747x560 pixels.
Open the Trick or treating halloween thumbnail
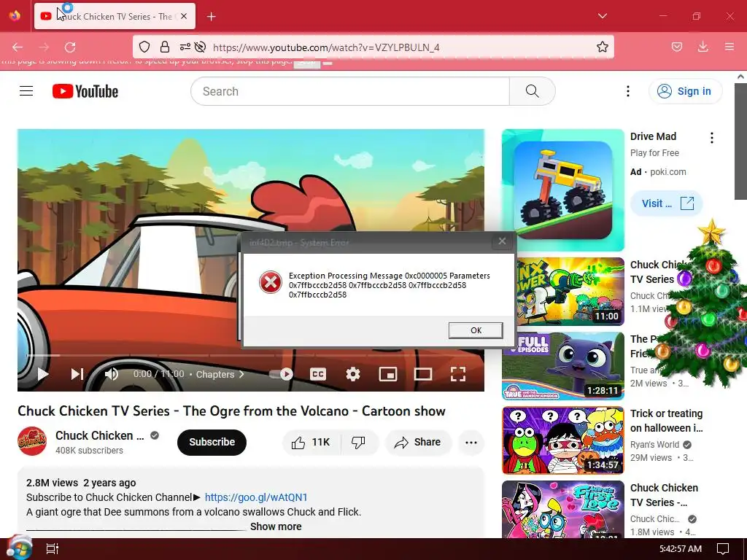tap(563, 440)
